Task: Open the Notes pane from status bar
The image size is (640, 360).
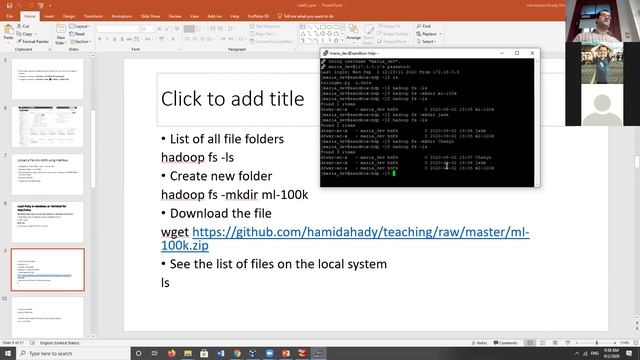Action: click(480, 343)
